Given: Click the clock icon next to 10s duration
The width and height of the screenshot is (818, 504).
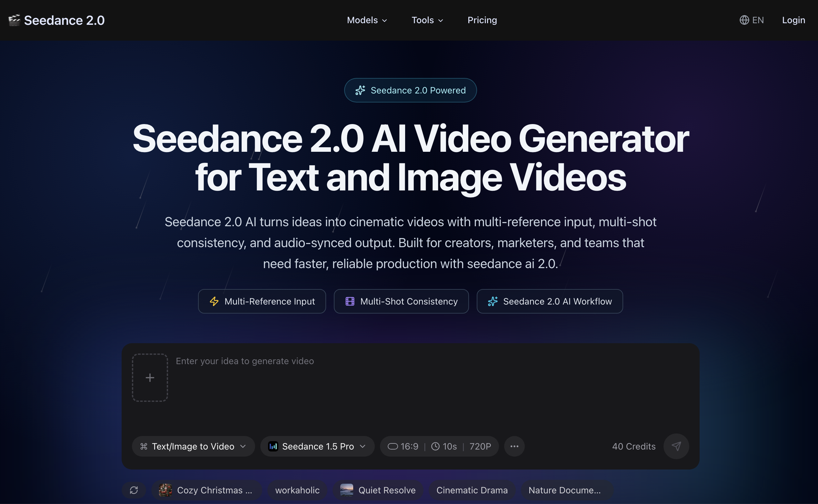Looking at the screenshot, I should pyautogui.click(x=435, y=446).
